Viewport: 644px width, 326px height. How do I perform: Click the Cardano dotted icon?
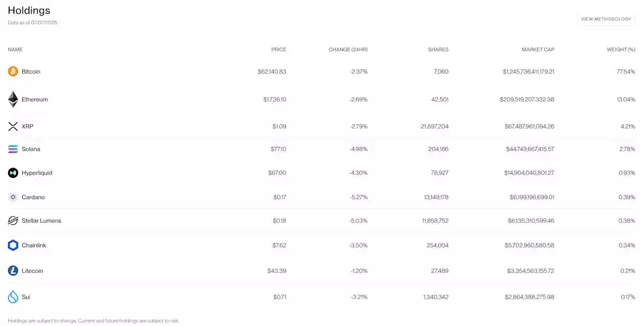13,197
